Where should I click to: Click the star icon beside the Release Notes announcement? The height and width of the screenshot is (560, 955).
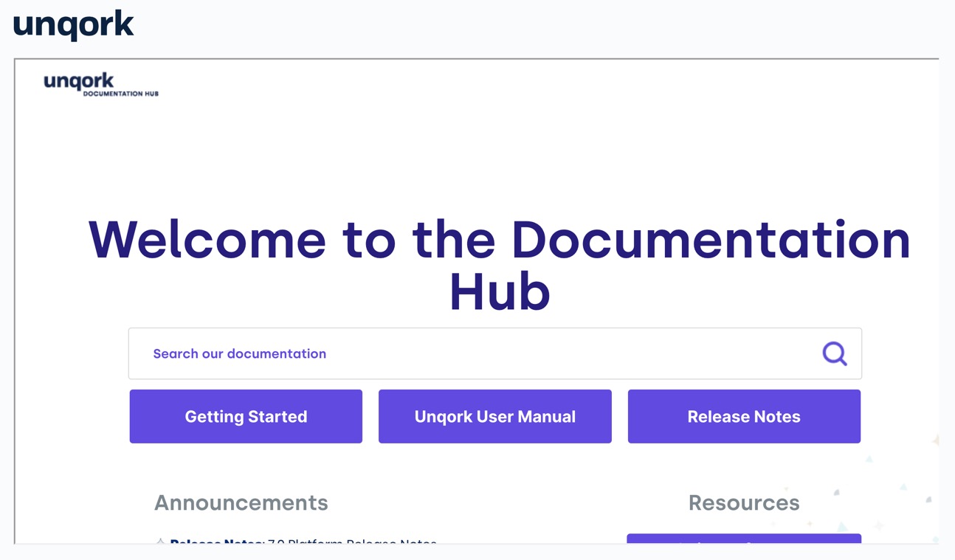(x=160, y=542)
